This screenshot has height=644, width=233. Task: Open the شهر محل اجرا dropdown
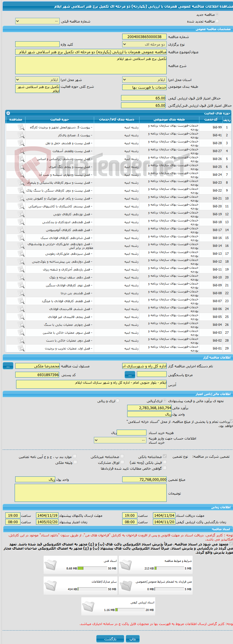[37, 80]
